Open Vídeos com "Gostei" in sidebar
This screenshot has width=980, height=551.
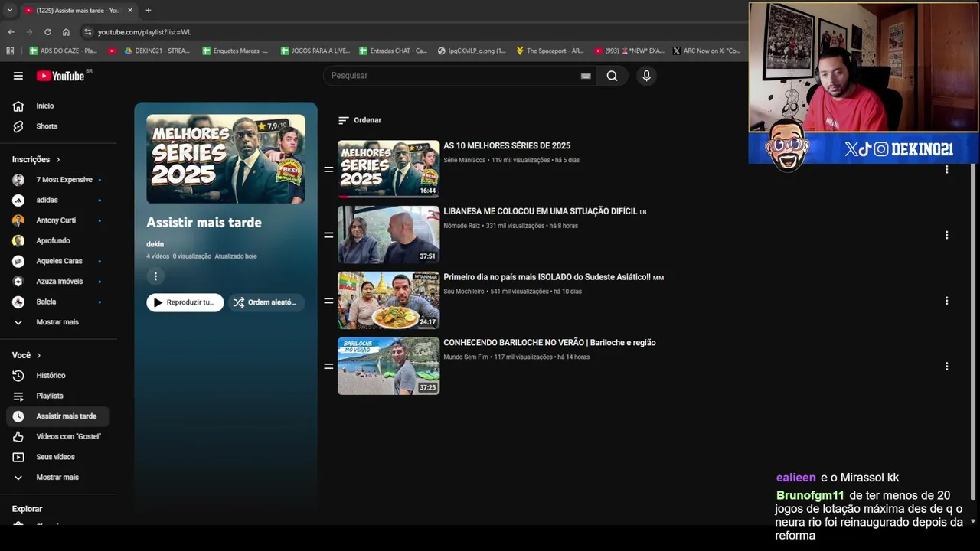click(59, 436)
